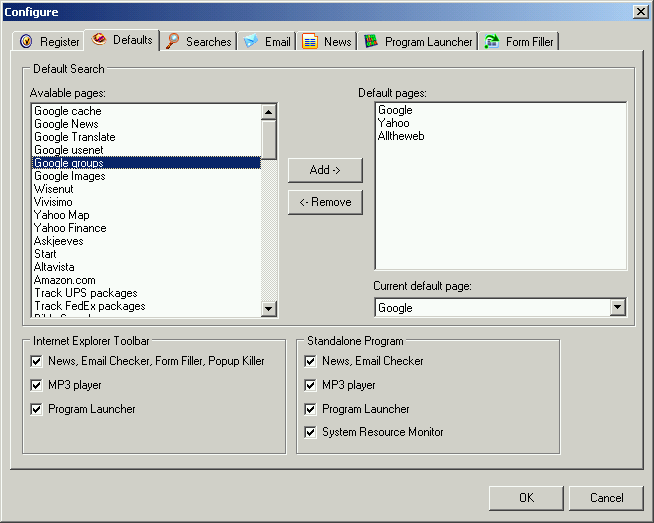Click the Add -> button
Screen dimensions: 654x523
click(x=325, y=170)
